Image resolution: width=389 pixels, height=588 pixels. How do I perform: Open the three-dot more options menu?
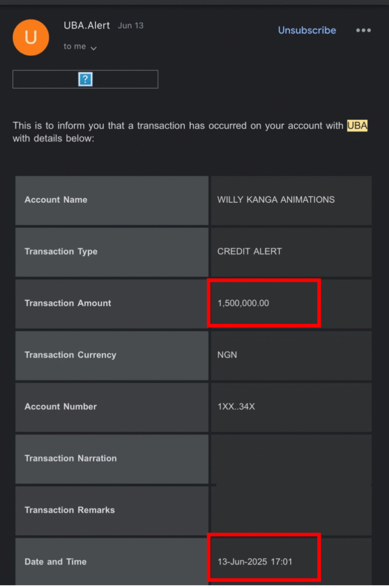pos(363,30)
